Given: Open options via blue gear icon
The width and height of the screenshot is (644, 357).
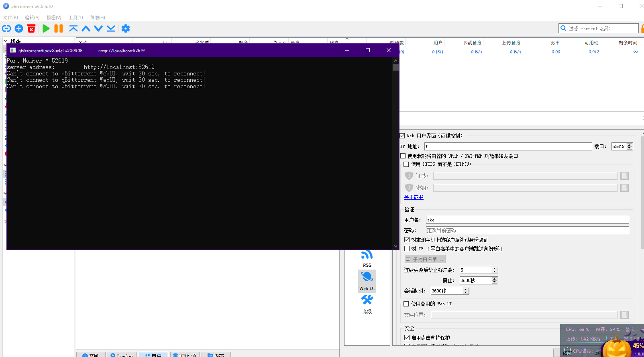Looking at the screenshot, I should click(126, 28).
